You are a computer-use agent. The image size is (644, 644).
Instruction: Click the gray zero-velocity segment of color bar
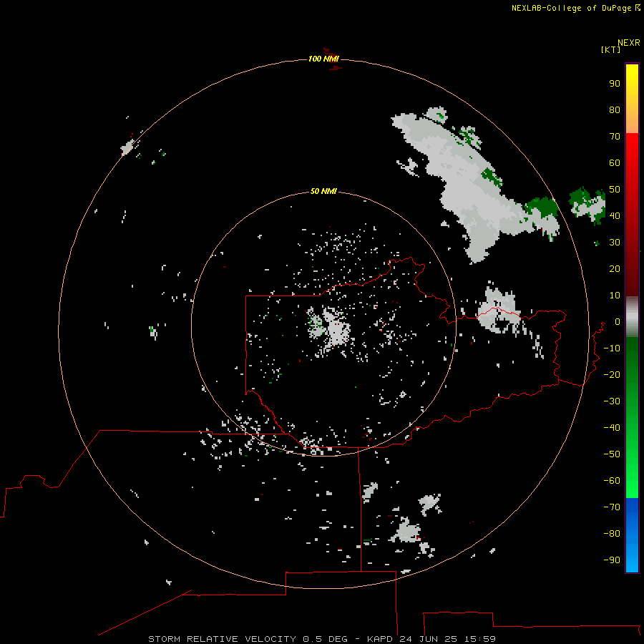click(x=632, y=317)
